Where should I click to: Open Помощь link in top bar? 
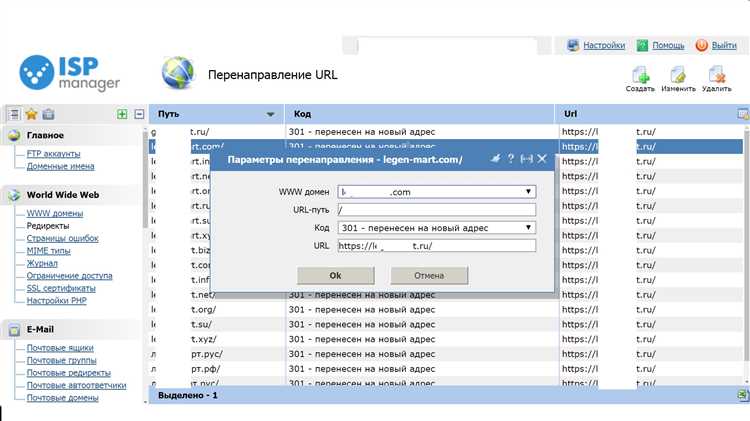668,45
